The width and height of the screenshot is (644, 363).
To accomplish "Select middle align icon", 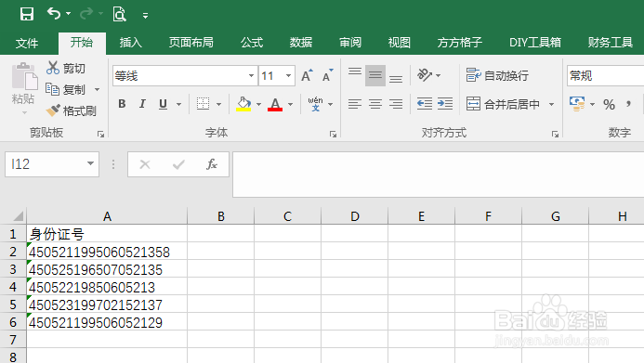I will click(x=375, y=75).
